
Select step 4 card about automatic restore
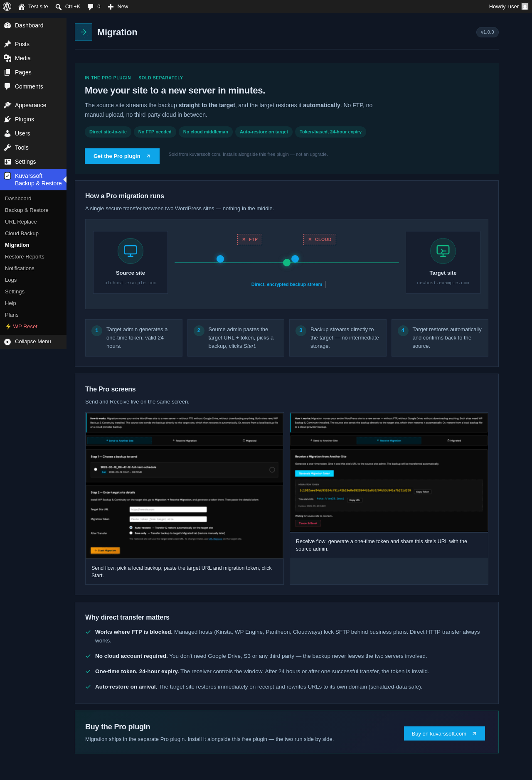[440, 338]
